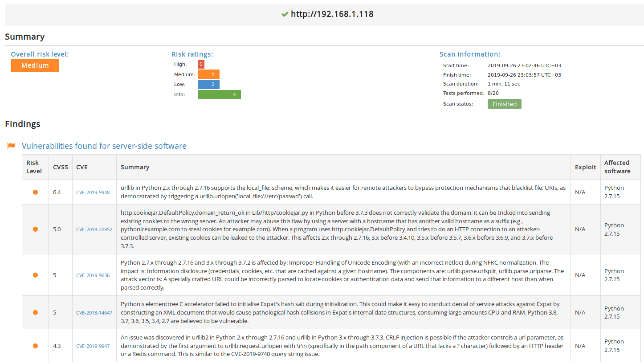Screen dimensions: 644x364
Task: Click the risk level dot beside CVE-2019-9636
Action: point(35,275)
